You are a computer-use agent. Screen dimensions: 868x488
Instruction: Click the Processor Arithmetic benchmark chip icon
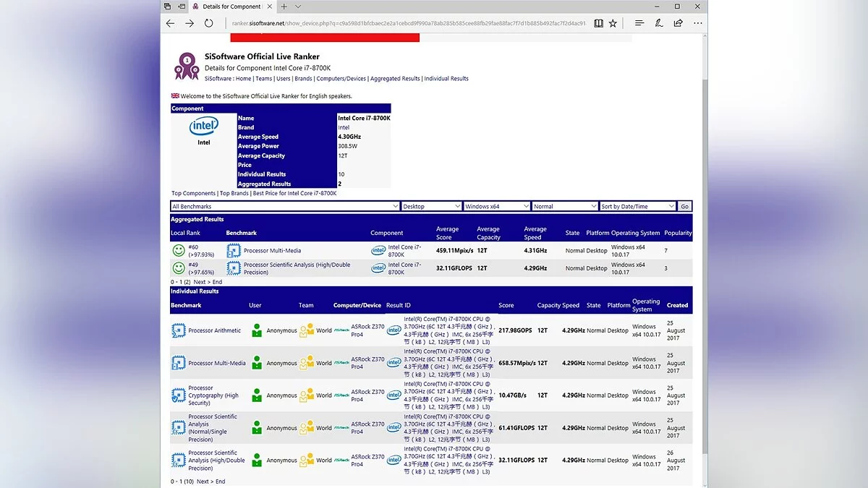(179, 330)
